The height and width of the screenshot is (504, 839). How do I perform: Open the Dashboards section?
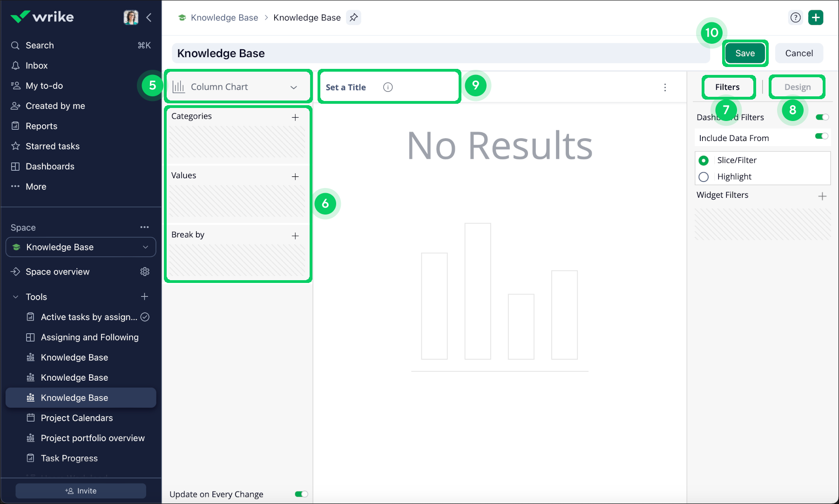click(50, 166)
